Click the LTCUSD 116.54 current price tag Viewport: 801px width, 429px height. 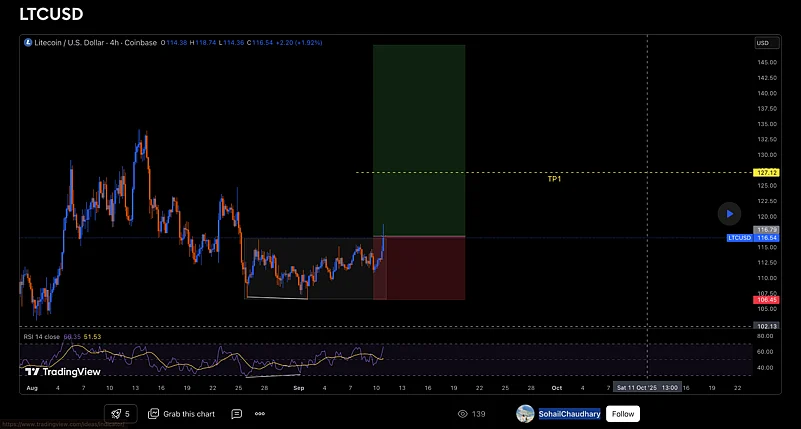tap(753, 238)
